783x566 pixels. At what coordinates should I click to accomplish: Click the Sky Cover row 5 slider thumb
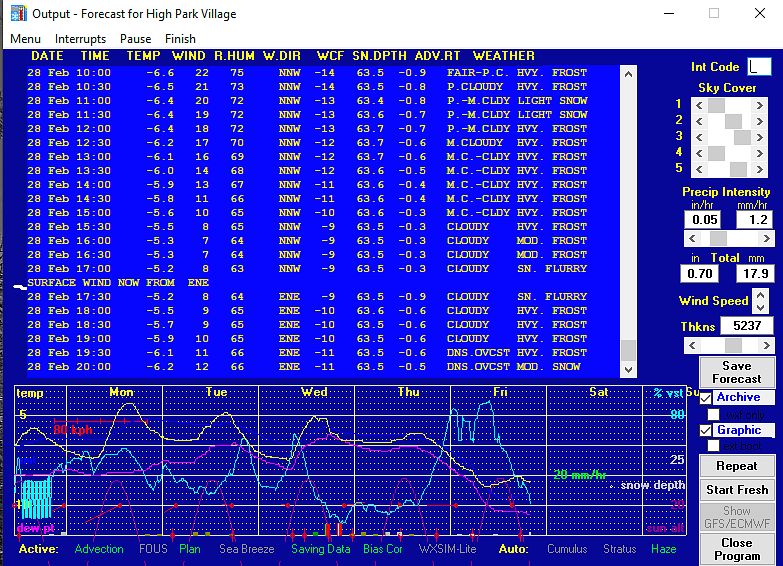click(x=738, y=169)
